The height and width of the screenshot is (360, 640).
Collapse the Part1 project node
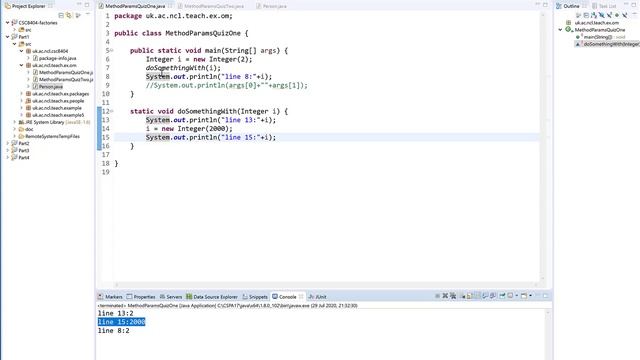[8, 37]
